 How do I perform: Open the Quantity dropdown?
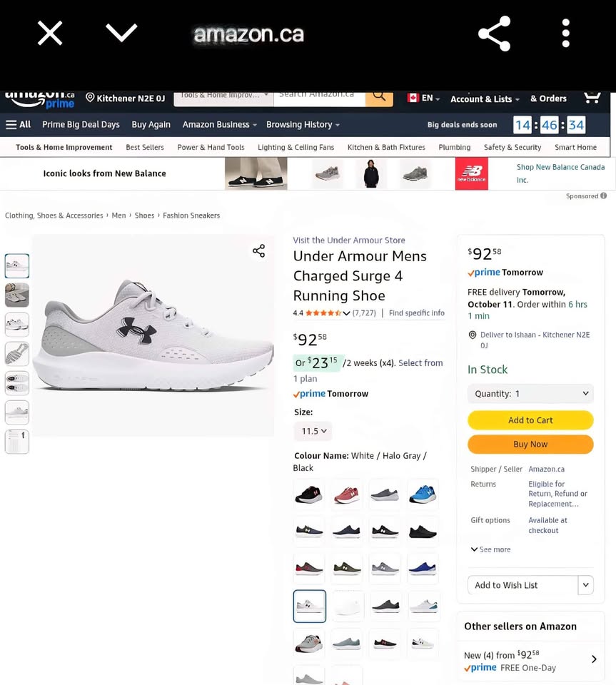[530, 394]
